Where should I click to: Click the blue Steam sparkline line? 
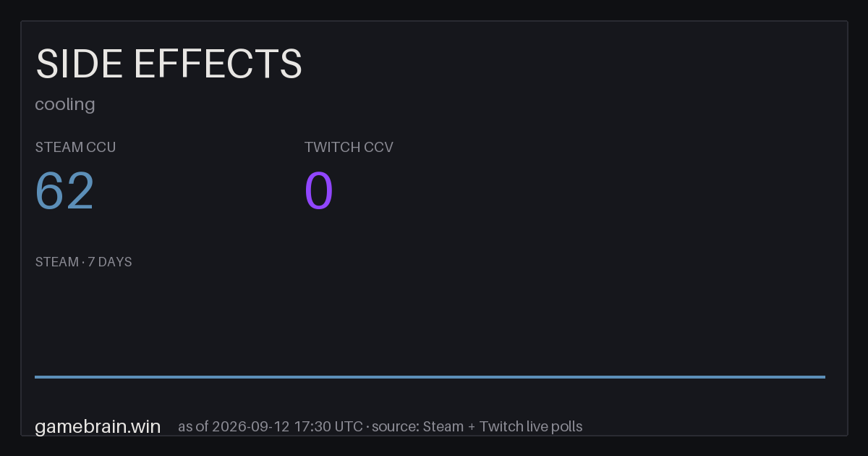[430, 376]
